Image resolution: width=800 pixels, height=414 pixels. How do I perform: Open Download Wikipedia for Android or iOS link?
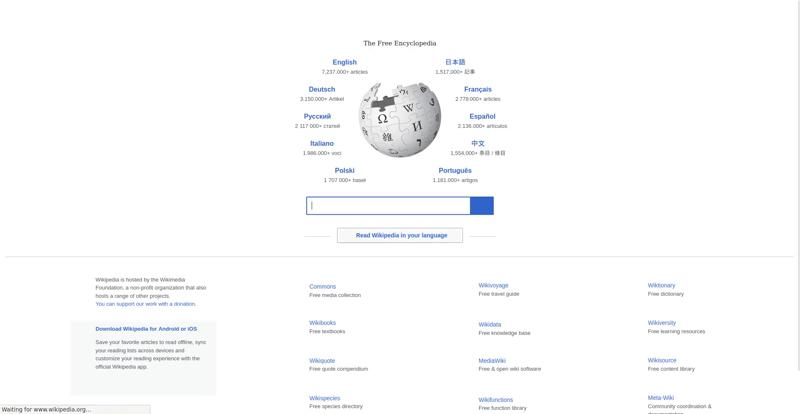point(146,329)
